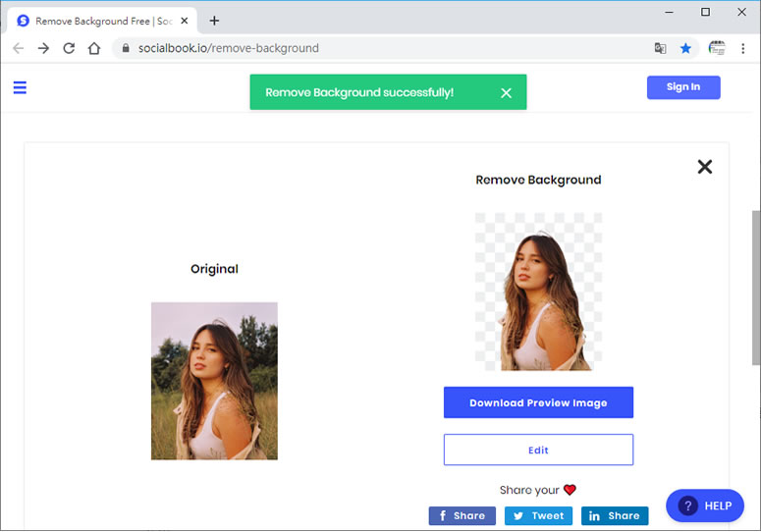Open the hamburger menu icon
The height and width of the screenshot is (532, 761).
[x=20, y=87]
